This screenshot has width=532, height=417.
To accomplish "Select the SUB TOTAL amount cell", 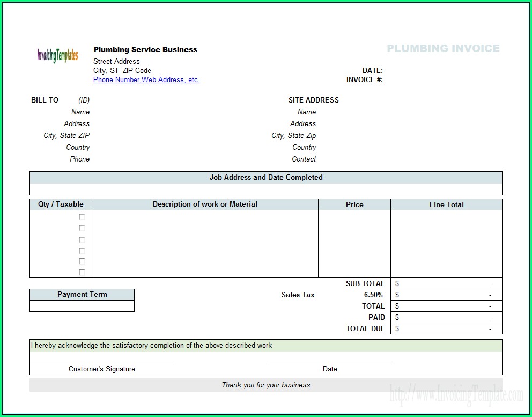I will click(446, 283).
